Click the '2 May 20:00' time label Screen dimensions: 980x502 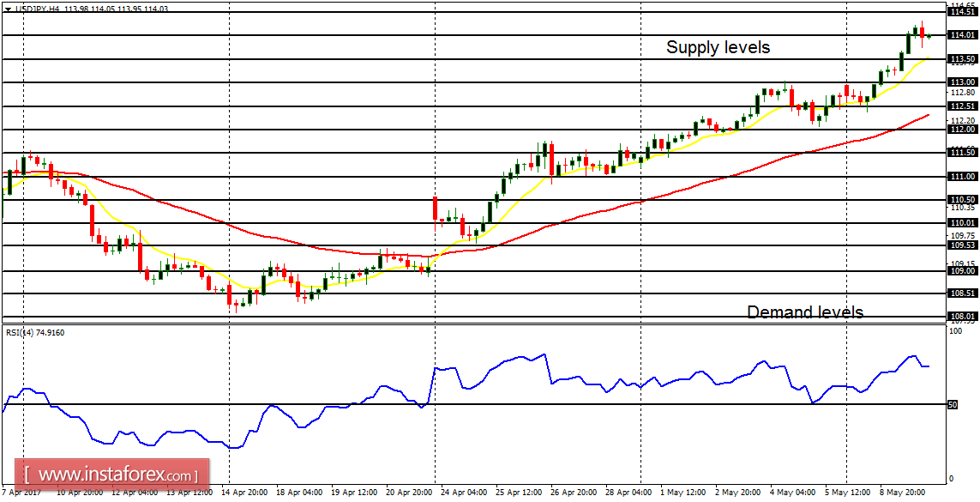click(737, 492)
